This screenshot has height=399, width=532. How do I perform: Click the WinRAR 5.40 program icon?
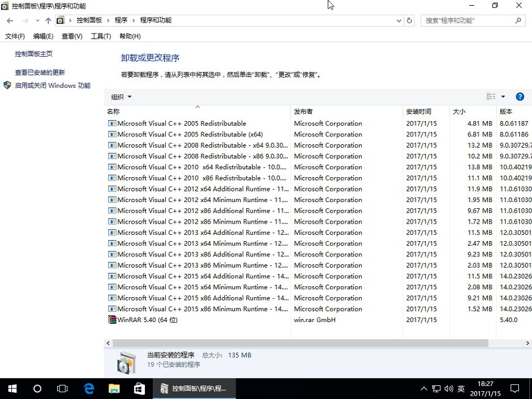112,320
